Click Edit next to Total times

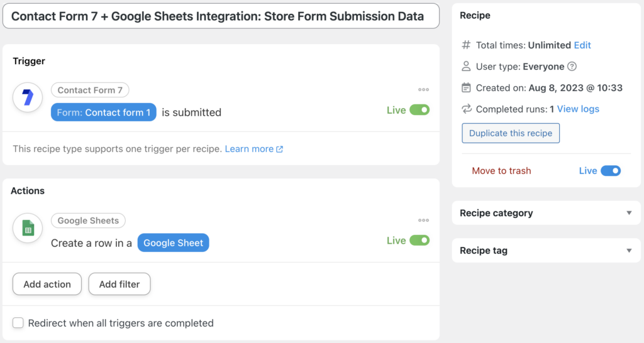click(x=582, y=45)
